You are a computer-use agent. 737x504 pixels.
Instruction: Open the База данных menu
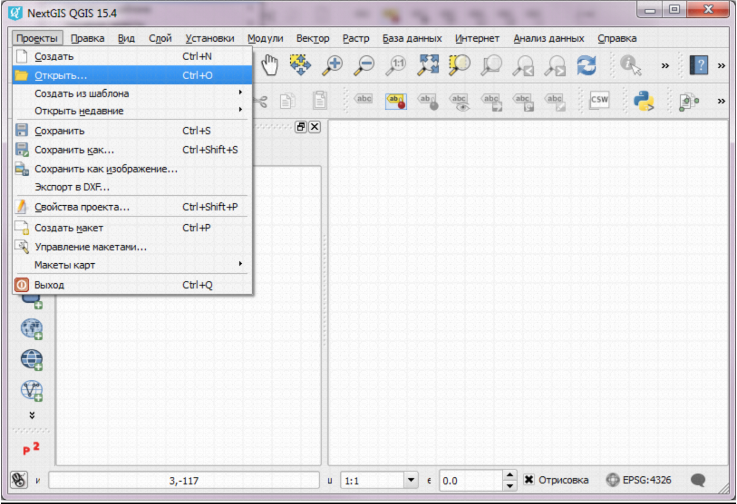tap(412, 39)
